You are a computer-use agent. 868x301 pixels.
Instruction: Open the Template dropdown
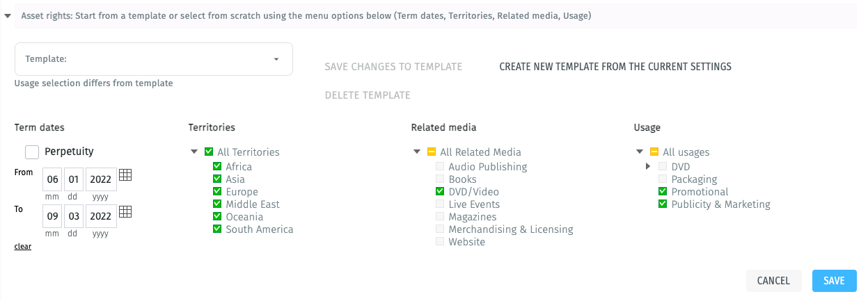153,59
